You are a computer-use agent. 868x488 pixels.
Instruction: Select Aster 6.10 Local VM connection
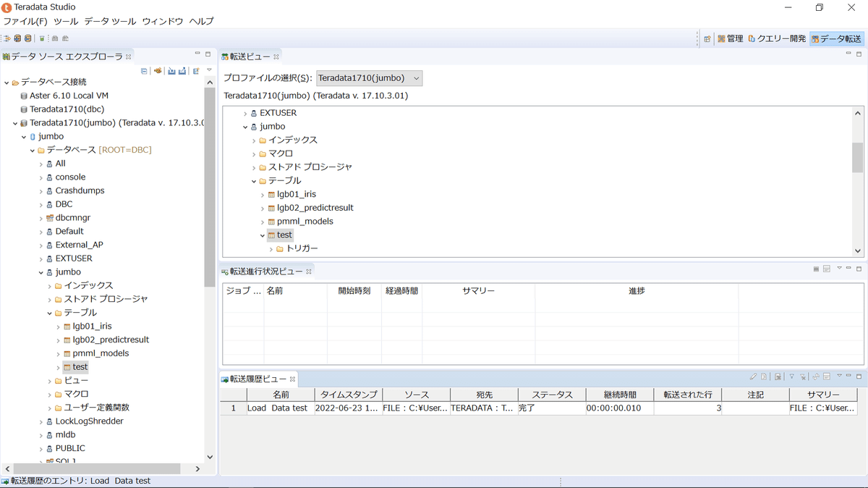69,96
